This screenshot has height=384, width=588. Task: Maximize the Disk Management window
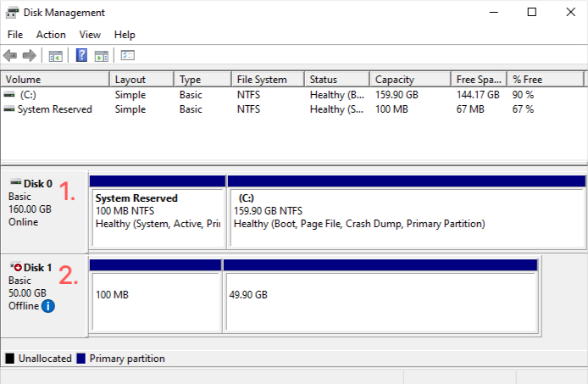tap(532, 13)
